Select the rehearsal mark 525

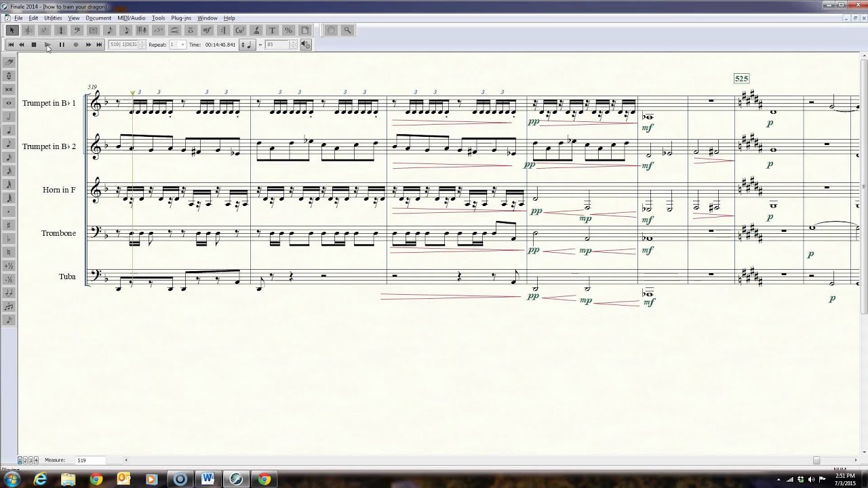[x=741, y=79]
